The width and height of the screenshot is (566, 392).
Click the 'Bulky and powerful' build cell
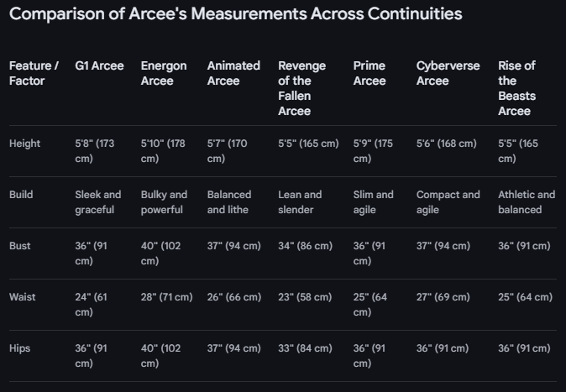click(x=164, y=202)
